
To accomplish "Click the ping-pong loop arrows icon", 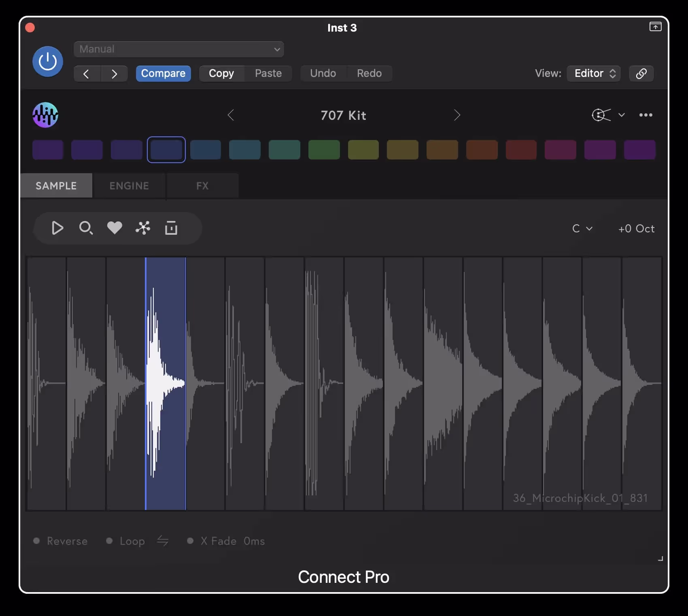I will 163,541.
